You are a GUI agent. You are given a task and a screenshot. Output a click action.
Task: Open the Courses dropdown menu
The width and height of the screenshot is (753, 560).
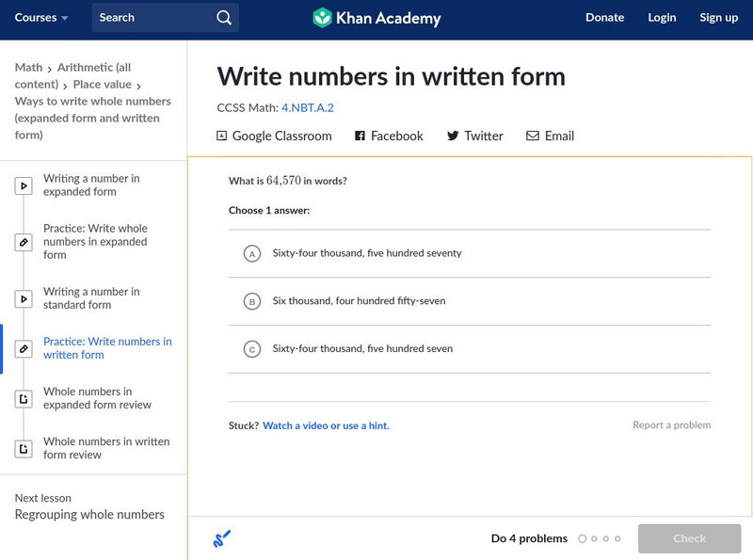[41, 18]
